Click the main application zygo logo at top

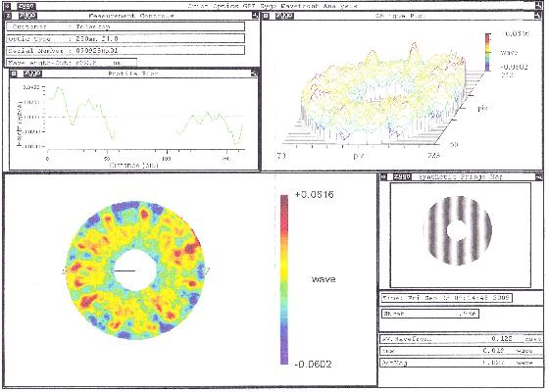[25, 6]
